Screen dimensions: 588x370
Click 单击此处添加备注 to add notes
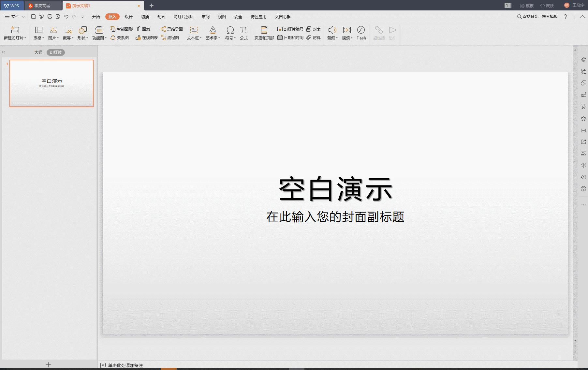pyautogui.click(x=125, y=365)
